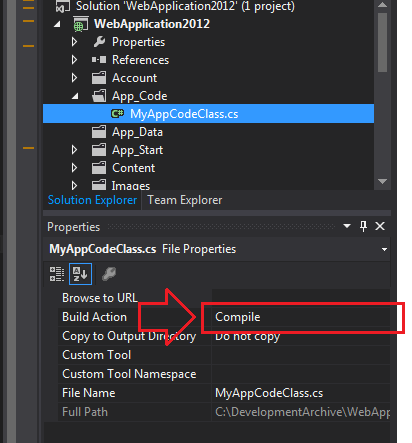Screen dimensions: 412x443
Task: Expand the Account folder
Action: click(74, 78)
